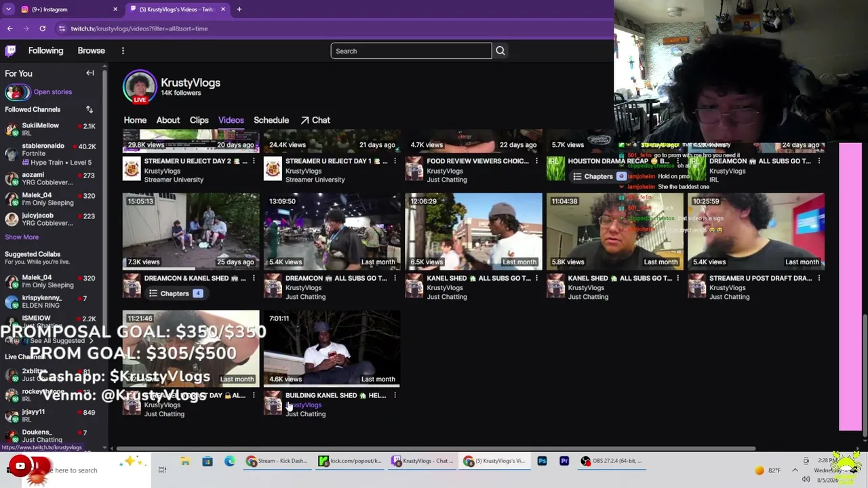This screenshot has height=488, width=868.
Task: Click the search magnifier button
Action: tap(500, 51)
